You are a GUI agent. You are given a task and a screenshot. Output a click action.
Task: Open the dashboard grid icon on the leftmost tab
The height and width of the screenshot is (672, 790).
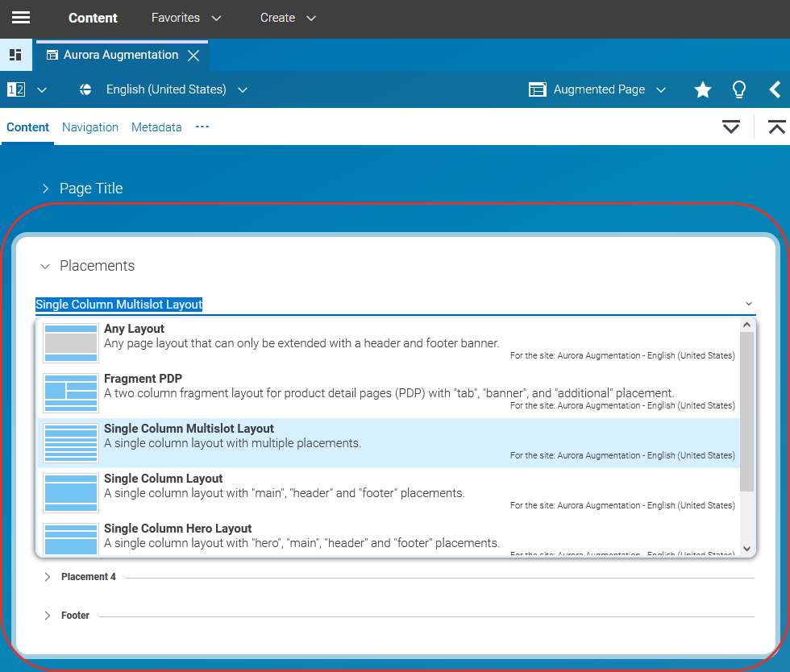coord(15,55)
